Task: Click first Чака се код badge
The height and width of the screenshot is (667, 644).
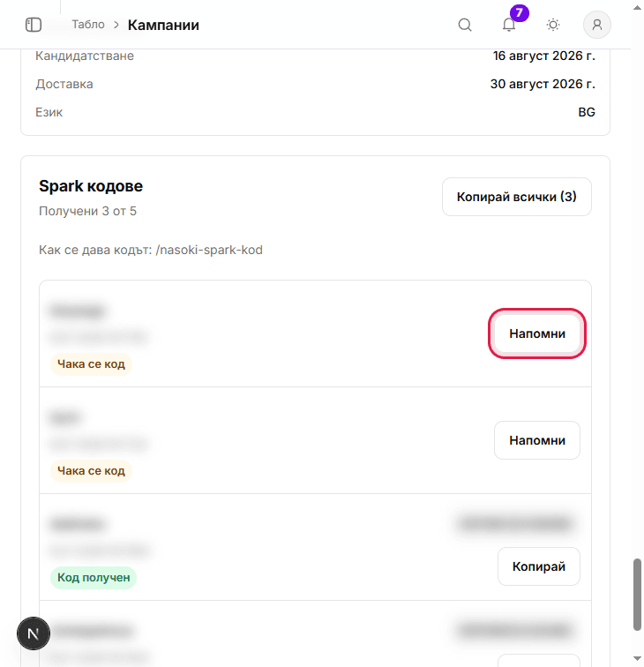Action: point(91,364)
